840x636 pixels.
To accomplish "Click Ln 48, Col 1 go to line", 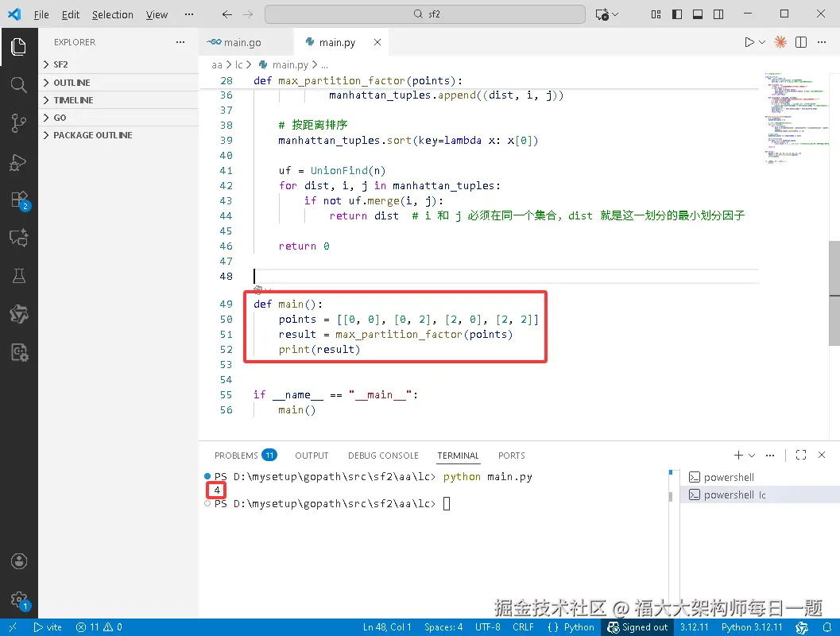I will 387,627.
